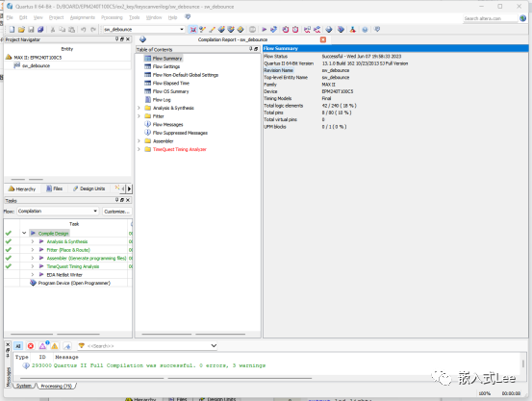Click the Stop Processing round icon

(252, 30)
